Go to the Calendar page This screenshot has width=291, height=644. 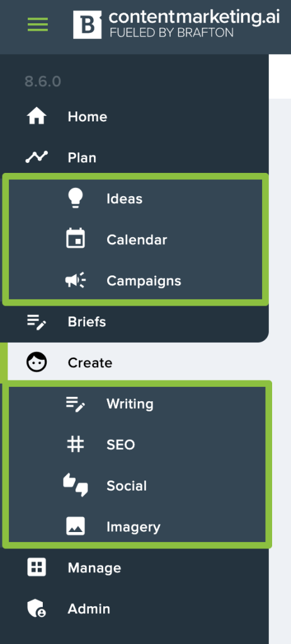135,240
